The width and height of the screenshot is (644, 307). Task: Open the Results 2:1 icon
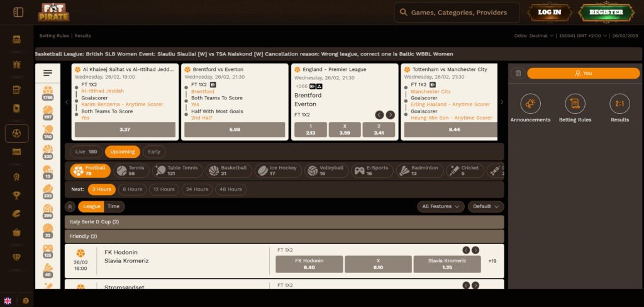619,104
